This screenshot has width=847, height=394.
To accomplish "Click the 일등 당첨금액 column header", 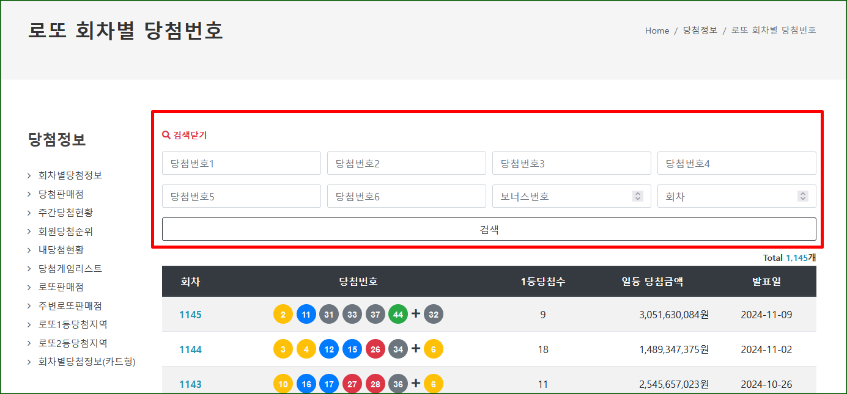I will pyautogui.click(x=652, y=282).
